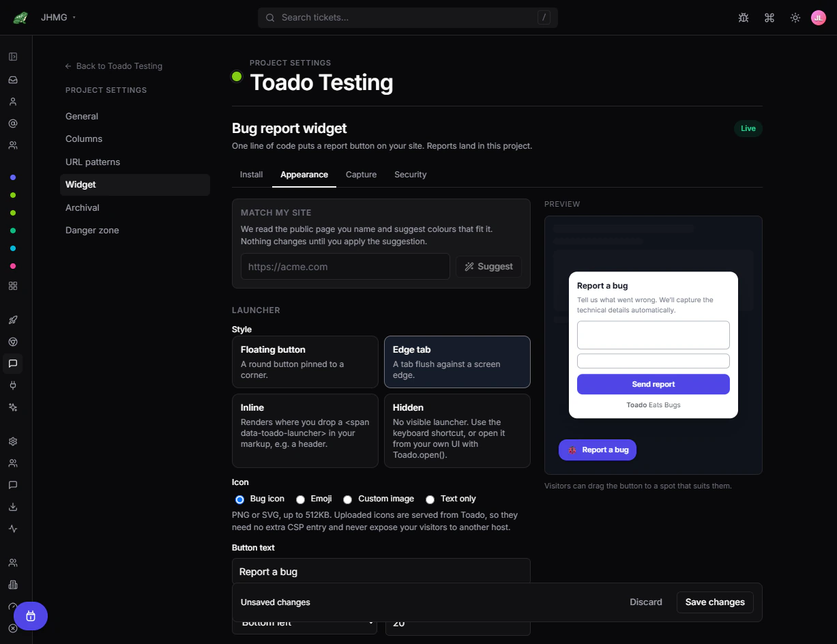Select the Custom image radio option
The image size is (837, 644).
tap(347, 499)
